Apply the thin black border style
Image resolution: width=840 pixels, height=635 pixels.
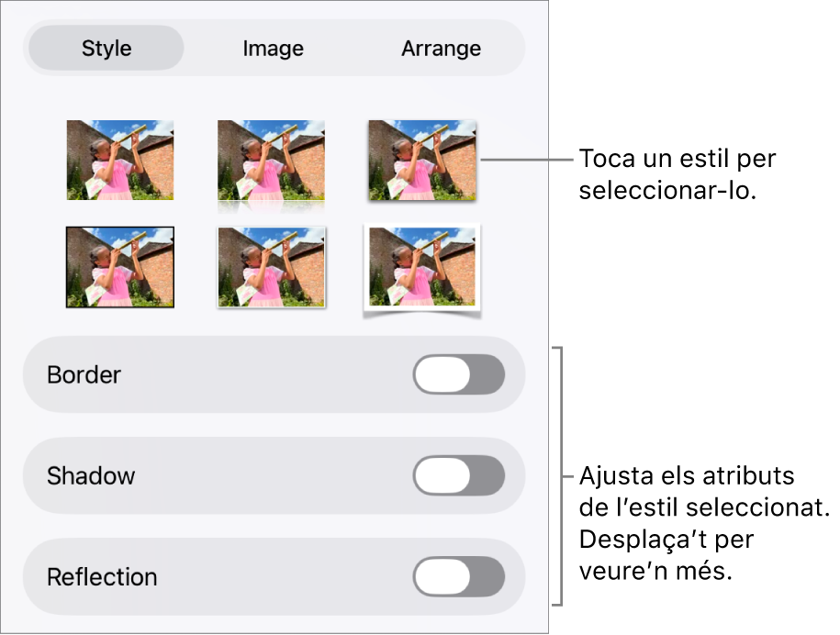tap(120, 267)
